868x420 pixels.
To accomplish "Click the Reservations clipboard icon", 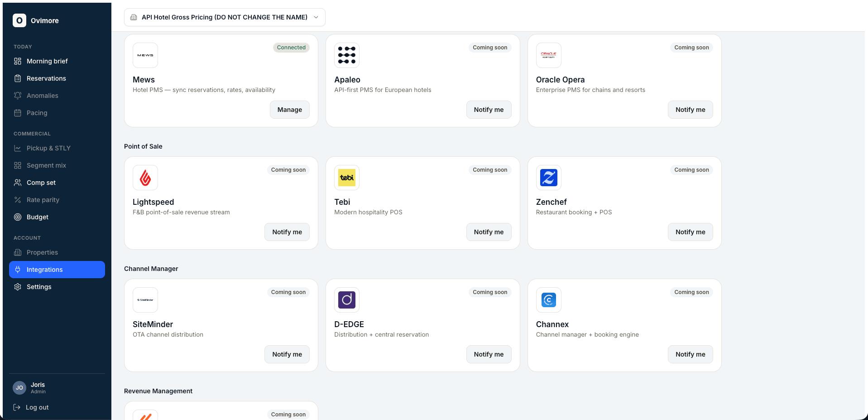I will (18, 78).
